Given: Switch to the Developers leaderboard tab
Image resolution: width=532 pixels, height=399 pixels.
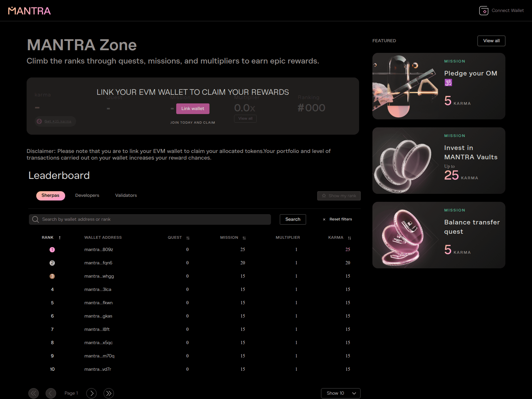Looking at the screenshot, I should [x=87, y=196].
